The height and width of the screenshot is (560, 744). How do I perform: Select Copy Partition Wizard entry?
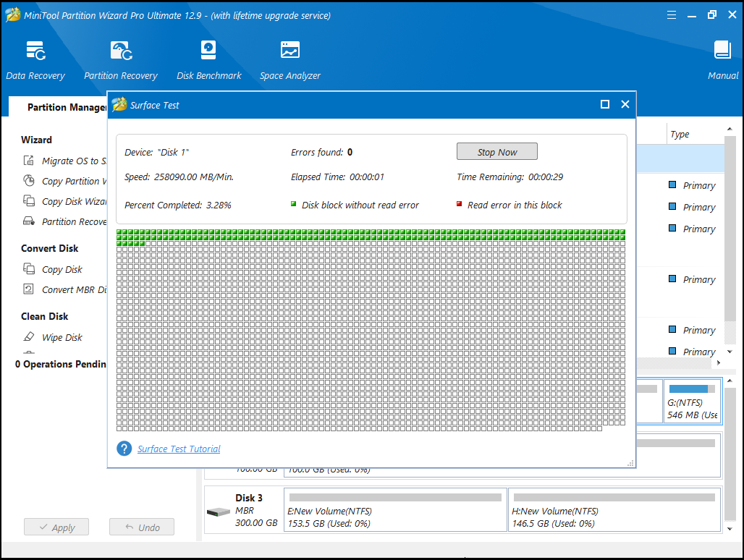[74, 181]
